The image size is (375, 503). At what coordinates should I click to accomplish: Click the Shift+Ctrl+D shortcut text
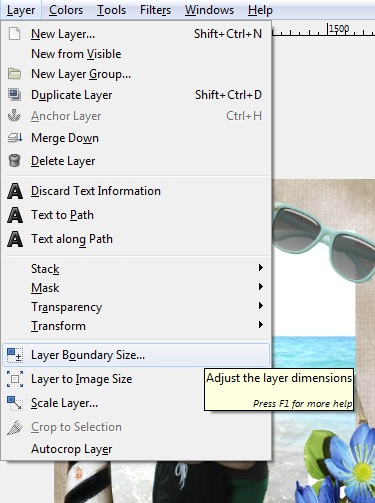228,95
